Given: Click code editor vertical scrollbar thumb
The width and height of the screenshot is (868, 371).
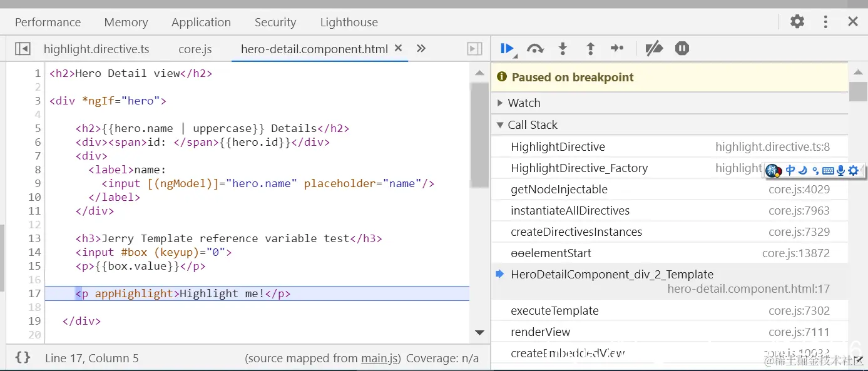Looking at the screenshot, I should point(480,135).
